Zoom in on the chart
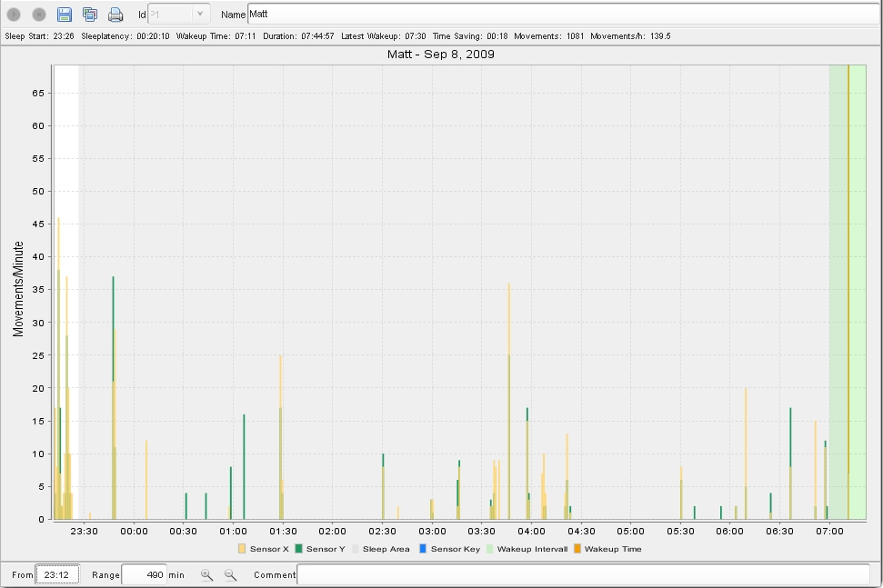The height and width of the screenshot is (588, 883). tap(206, 574)
